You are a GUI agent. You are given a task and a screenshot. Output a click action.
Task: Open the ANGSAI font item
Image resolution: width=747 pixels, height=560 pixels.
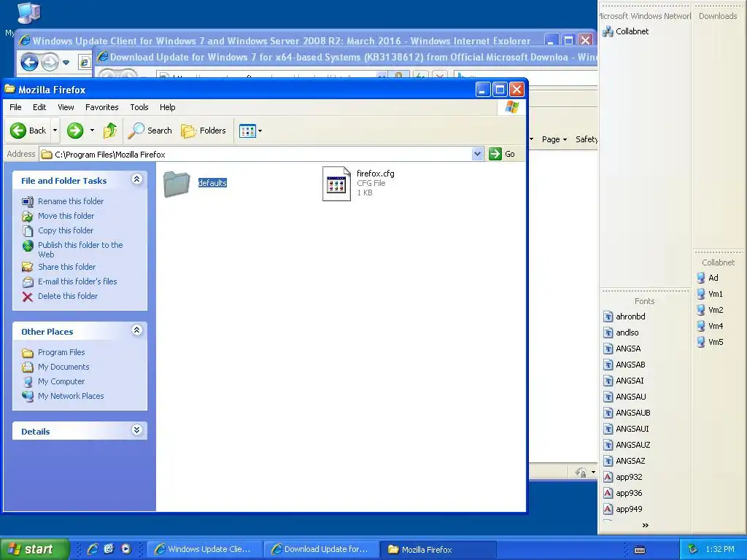tap(624, 381)
